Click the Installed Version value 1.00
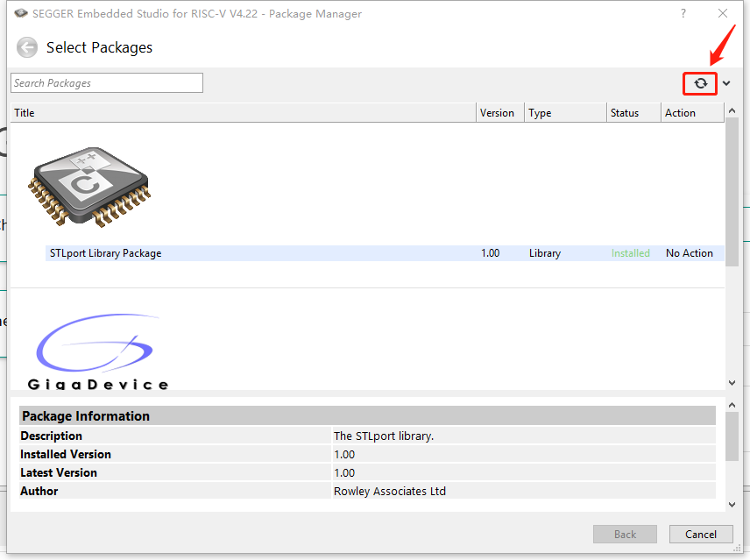Screen dimensions: 750x560 [x=344, y=454]
